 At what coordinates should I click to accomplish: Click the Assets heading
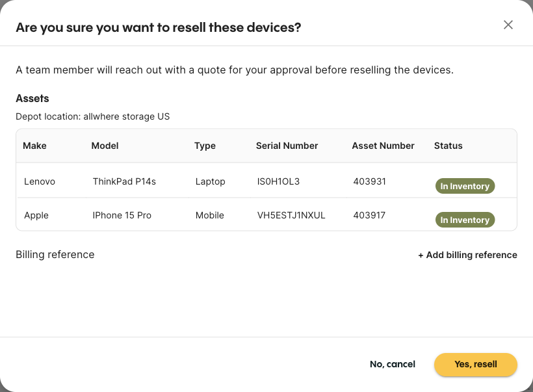pos(32,99)
